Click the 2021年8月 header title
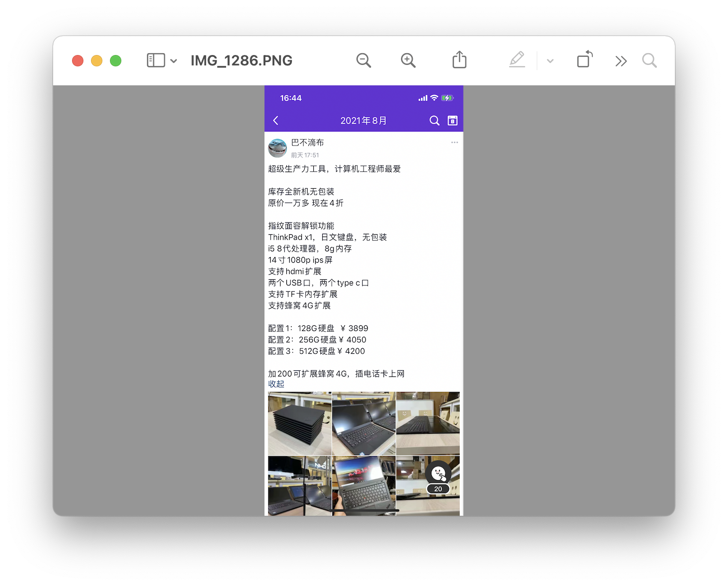 pyautogui.click(x=364, y=120)
